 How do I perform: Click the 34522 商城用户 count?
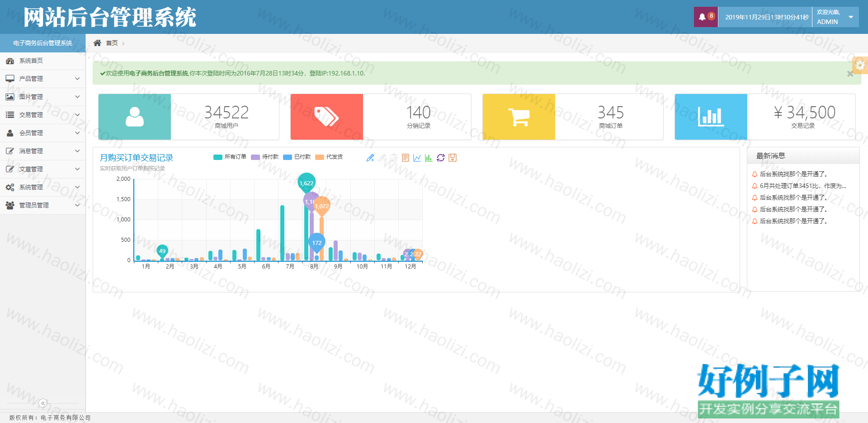point(226,112)
